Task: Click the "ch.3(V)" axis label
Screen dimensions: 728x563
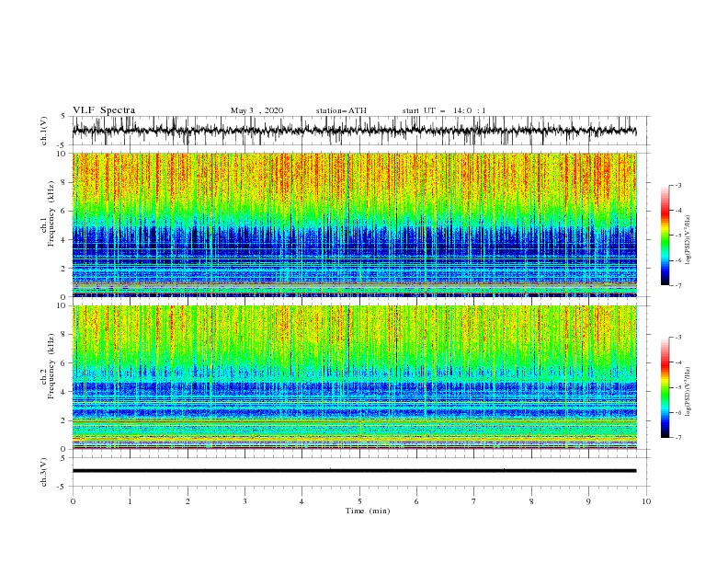Action: 44,472
